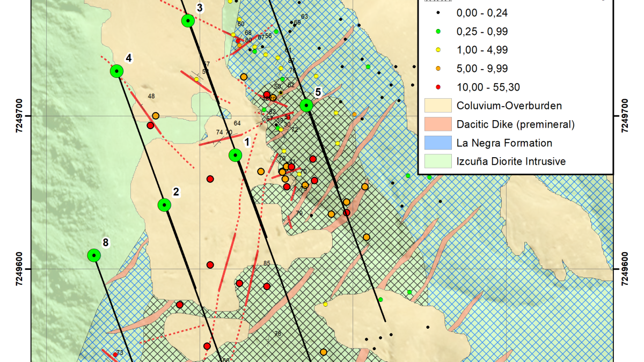Click the green dot legend symbol for 0,25 - 0,99
This screenshot has width=644, height=362.
438,31
